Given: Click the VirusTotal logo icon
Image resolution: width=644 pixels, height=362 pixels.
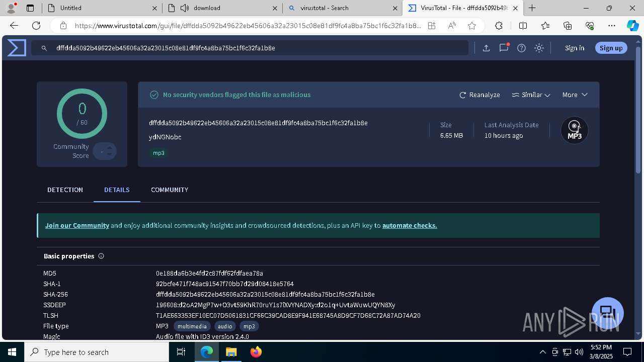Looking at the screenshot, I should click(x=17, y=48).
